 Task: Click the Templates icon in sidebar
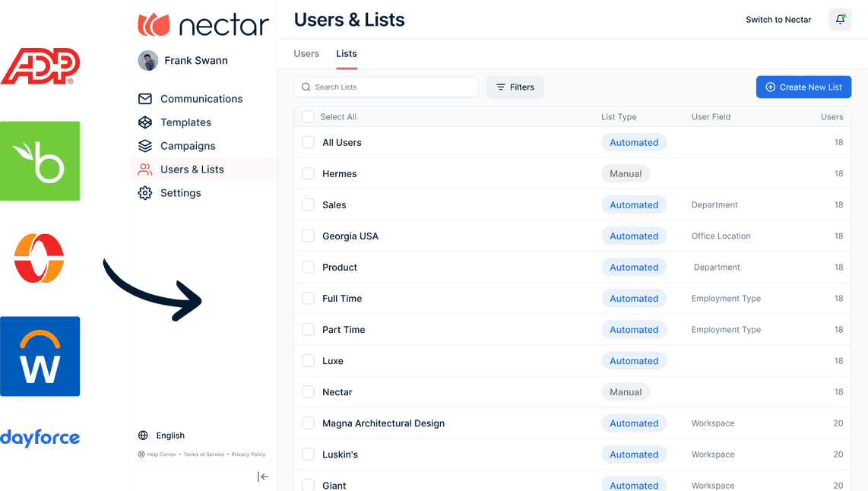click(145, 122)
